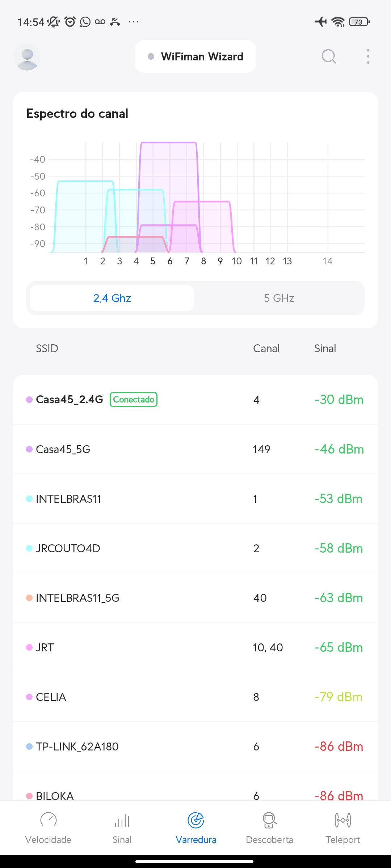Screen dimensions: 391x868
Task: Open the search magnifier icon
Action: (x=329, y=56)
